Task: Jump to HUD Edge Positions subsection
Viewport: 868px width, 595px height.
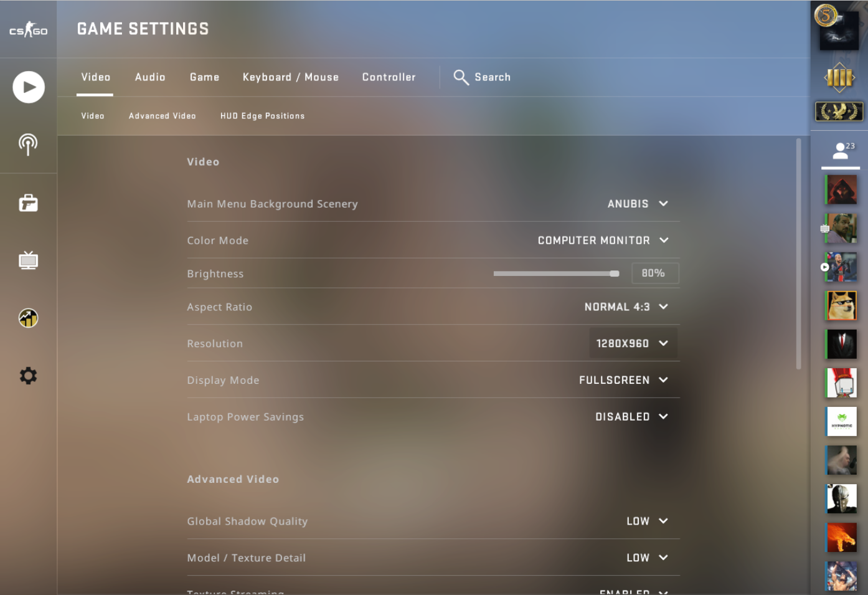Action: (x=263, y=116)
